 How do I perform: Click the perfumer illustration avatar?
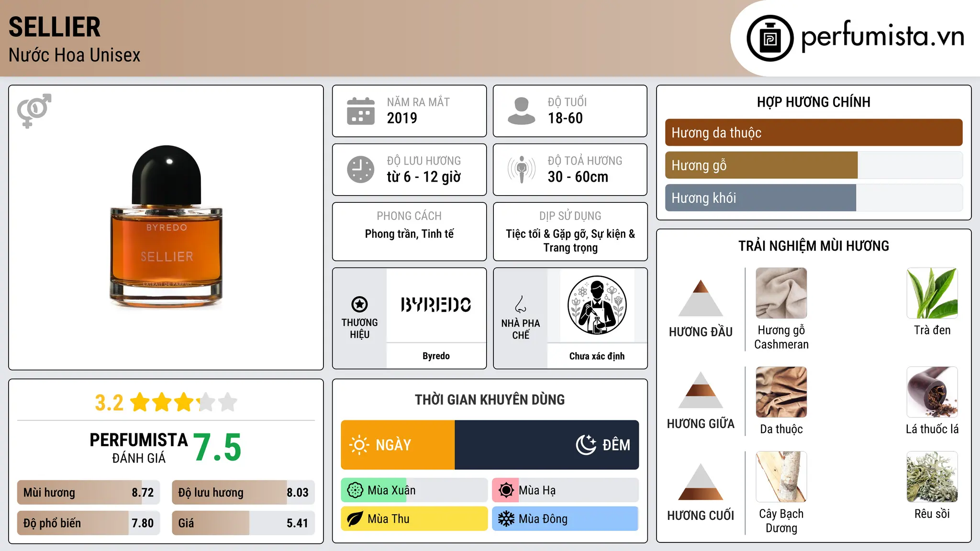(597, 305)
